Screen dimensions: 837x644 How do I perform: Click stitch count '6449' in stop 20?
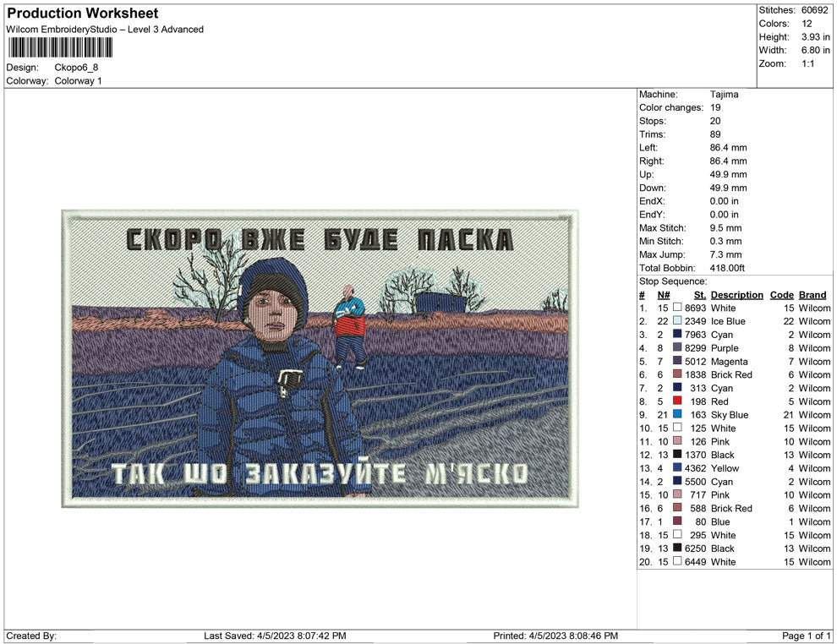click(x=696, y=561)
